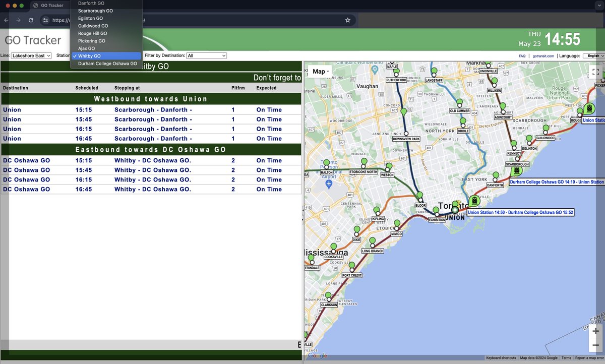Click the Old Cummer station pin

[459, 103]
